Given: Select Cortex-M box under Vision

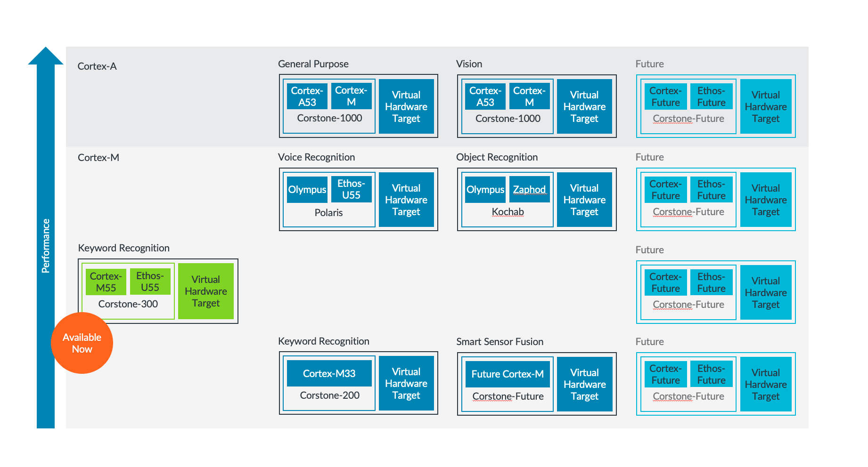Looking at the screenshot, I should tap(529, 96).
